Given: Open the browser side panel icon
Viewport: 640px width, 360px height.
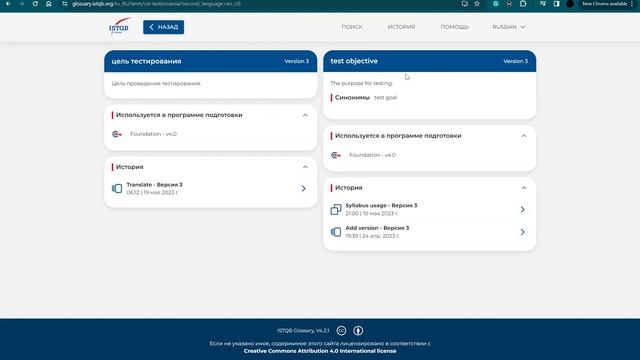Looking at the screenshot, I should pyautogui.click(x=556, y=4).
